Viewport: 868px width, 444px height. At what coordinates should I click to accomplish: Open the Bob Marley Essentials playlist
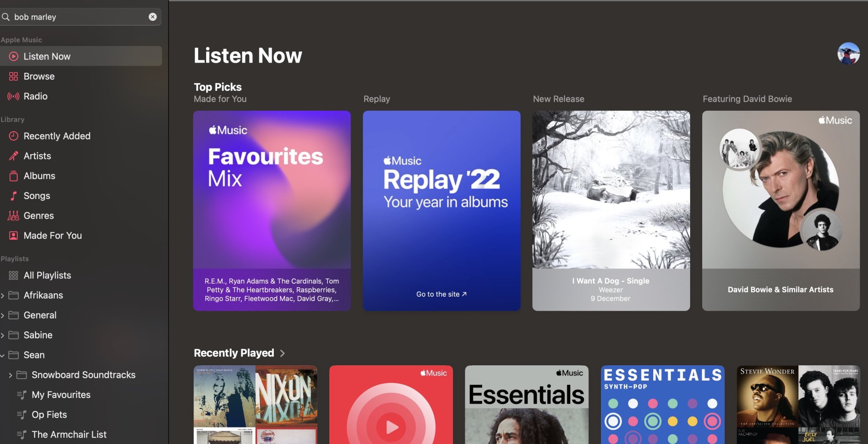click(x=527, y=404)
